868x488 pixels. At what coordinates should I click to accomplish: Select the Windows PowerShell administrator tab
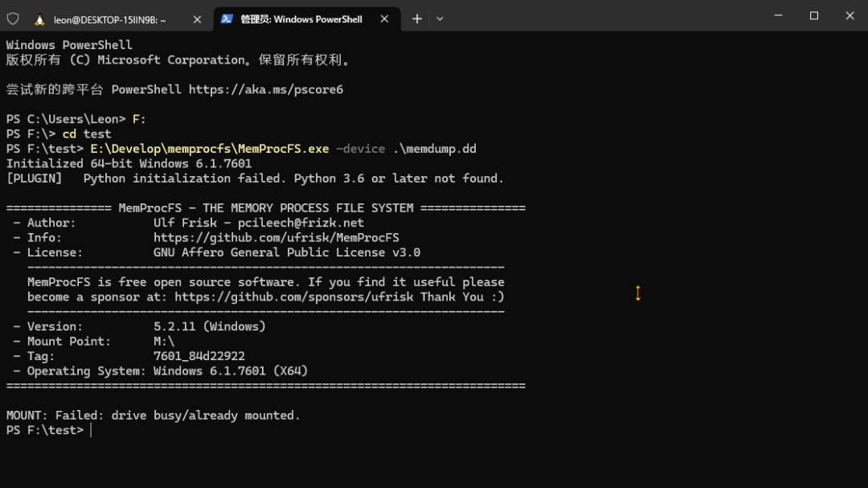point(306,19)
